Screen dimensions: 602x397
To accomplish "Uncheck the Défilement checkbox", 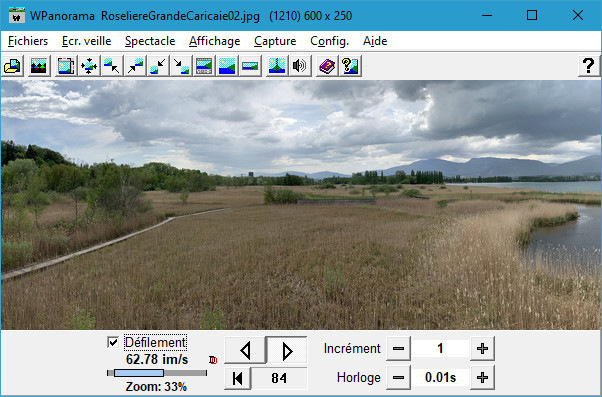I will coord(112,342).
